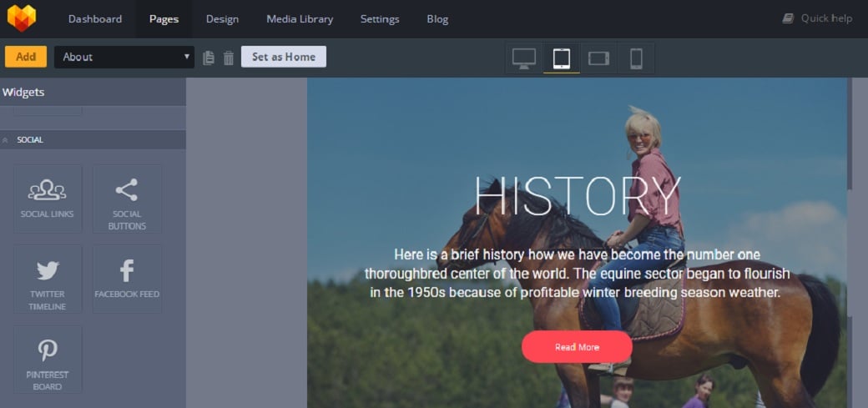Delete the page with trash icon

click(229, 58)
